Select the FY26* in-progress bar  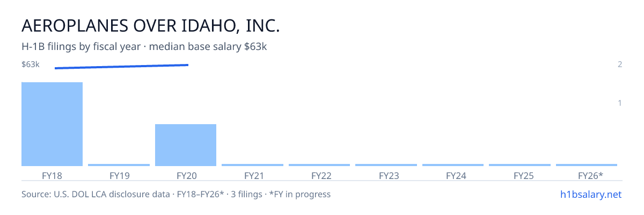tap(587, 165)
